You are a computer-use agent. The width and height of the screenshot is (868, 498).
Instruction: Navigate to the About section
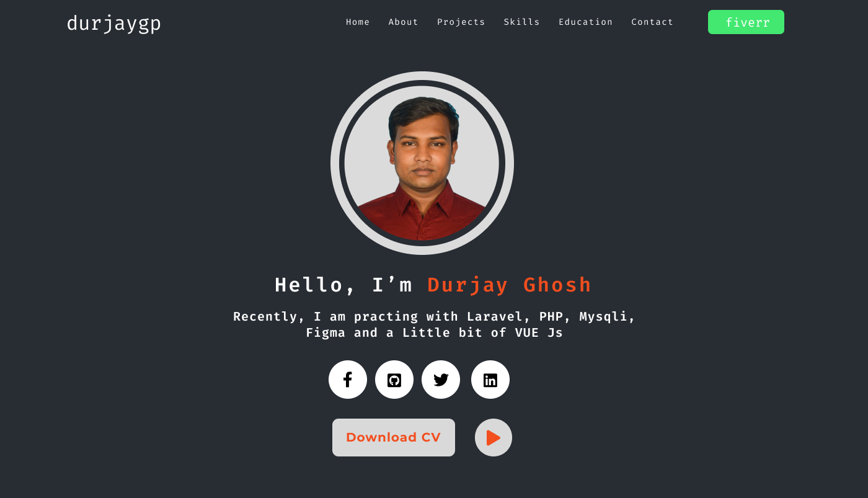[x=404, y=22]
